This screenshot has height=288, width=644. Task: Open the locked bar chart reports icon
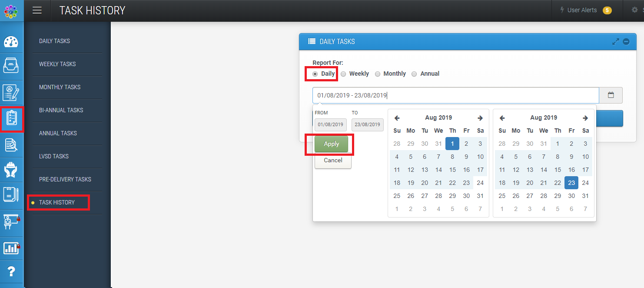(x=12, y=248)
